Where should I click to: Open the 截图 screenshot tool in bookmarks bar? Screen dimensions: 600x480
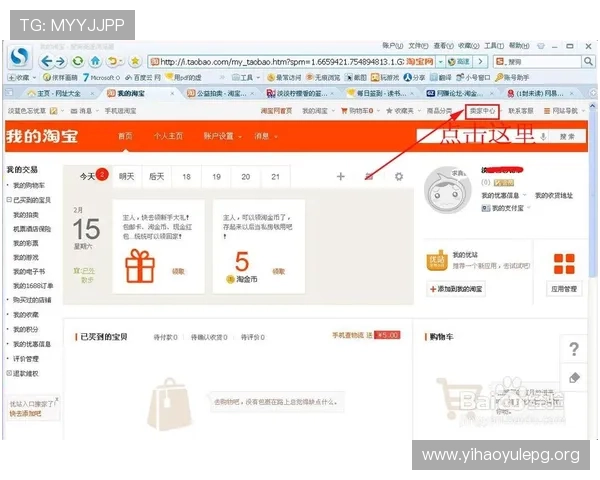tap(355, 78)
